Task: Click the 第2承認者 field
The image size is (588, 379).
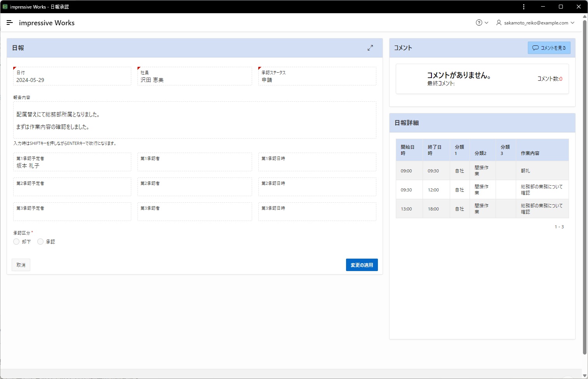Action: [x=195, y=187]
